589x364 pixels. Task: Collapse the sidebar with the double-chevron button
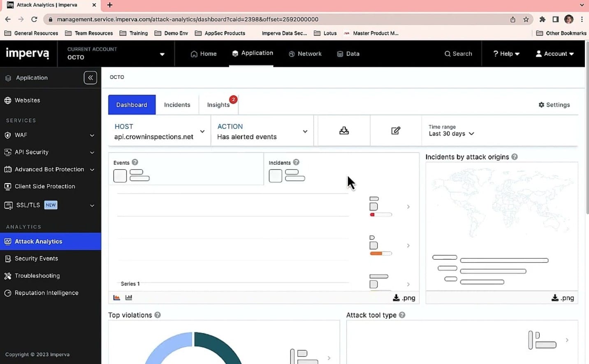(x=90, y=78)
